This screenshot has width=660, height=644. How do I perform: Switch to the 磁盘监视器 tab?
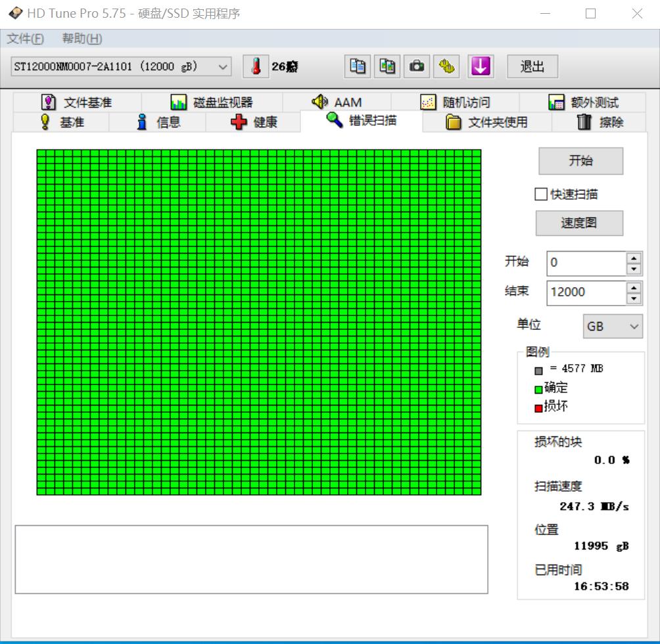pyautogui.click(x=212, y=103)
